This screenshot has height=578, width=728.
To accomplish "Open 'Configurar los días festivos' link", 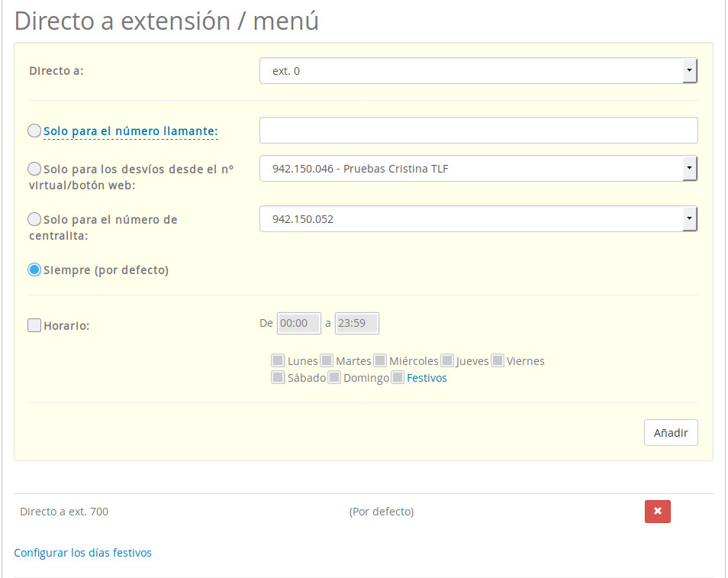I will click(x=82, y=553).
